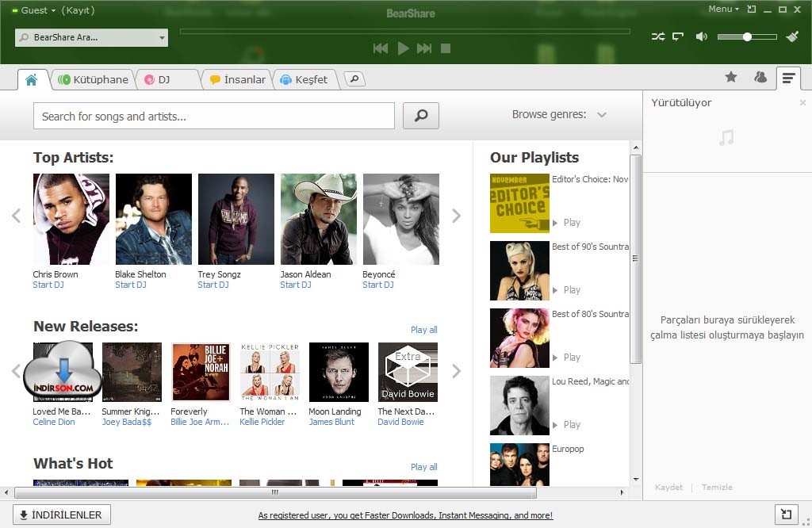This screenshot has width=812, height=528.
Task: Stop playback with the stop button
Action: coord(446,48)
